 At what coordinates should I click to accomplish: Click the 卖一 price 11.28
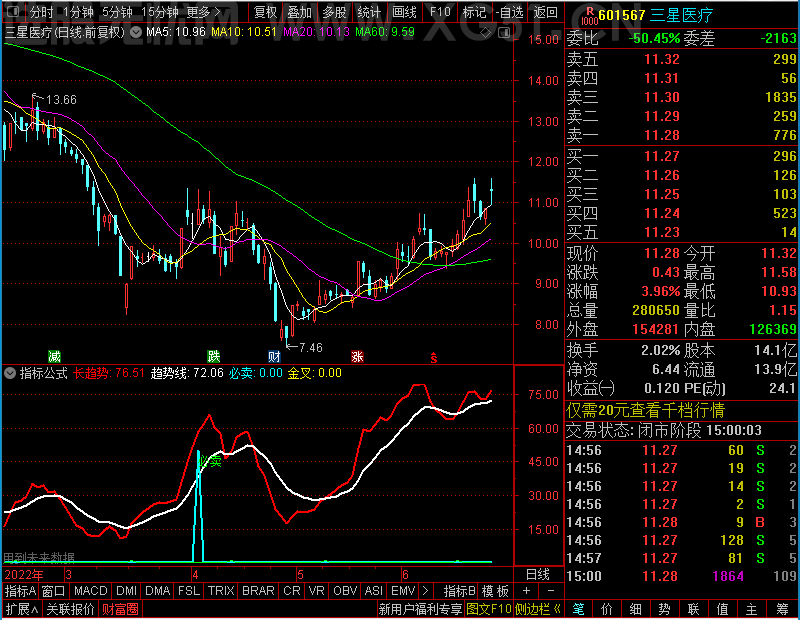(x=662, y=135)
